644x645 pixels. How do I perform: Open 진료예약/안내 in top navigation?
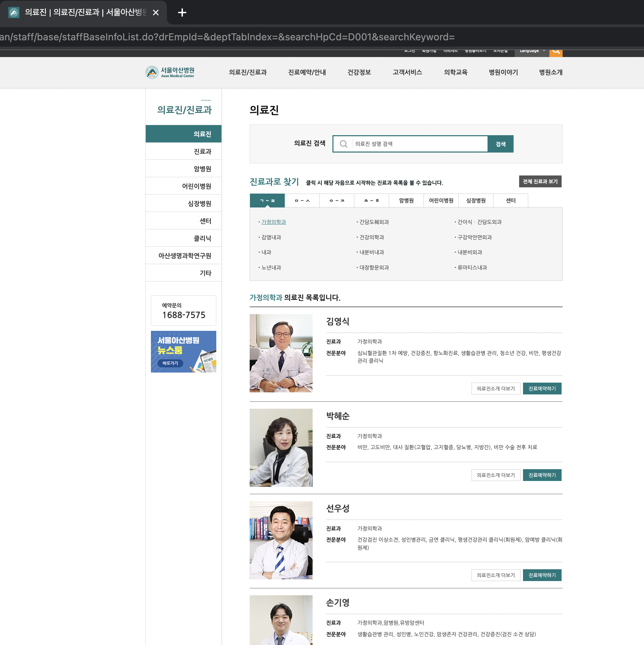point(307,72)
